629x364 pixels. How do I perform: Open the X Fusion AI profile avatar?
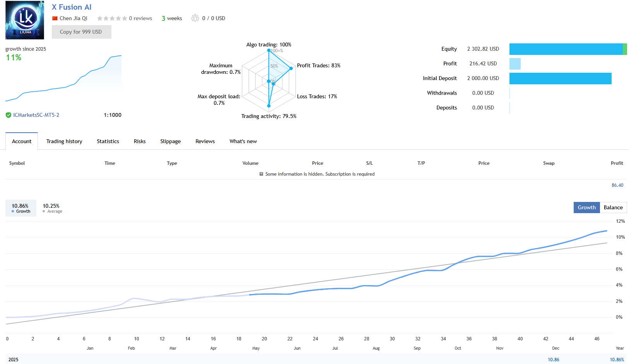pos(25,20)
